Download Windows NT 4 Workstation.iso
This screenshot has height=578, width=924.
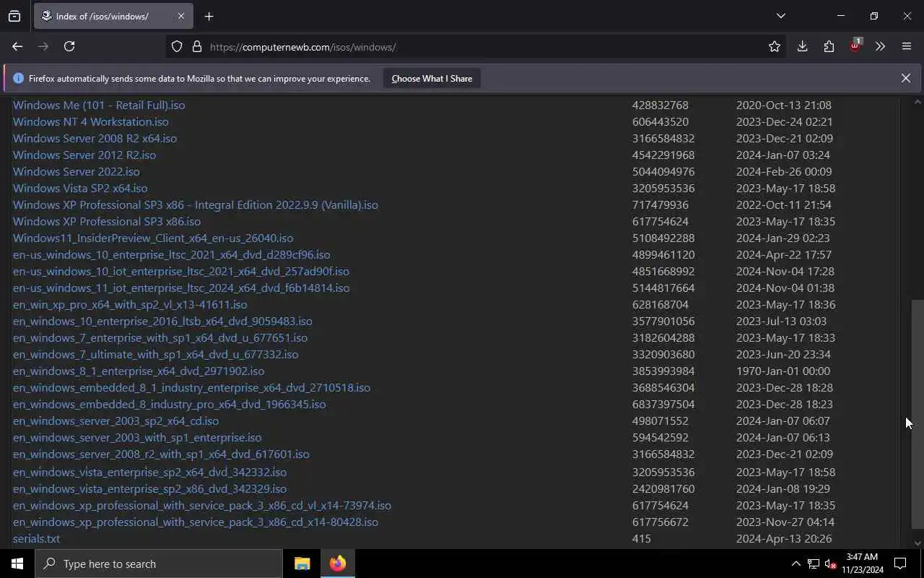coord(91,121)
